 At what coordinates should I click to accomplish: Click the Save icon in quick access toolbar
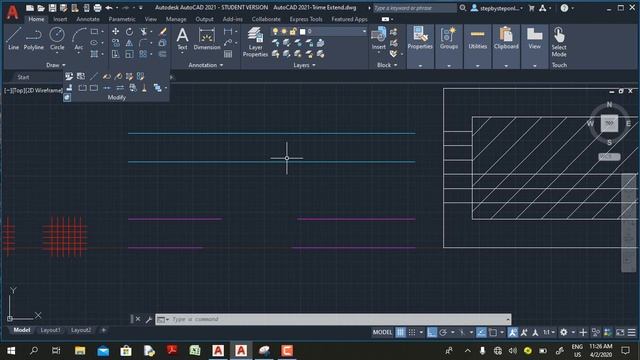click(x=53, y=8)
